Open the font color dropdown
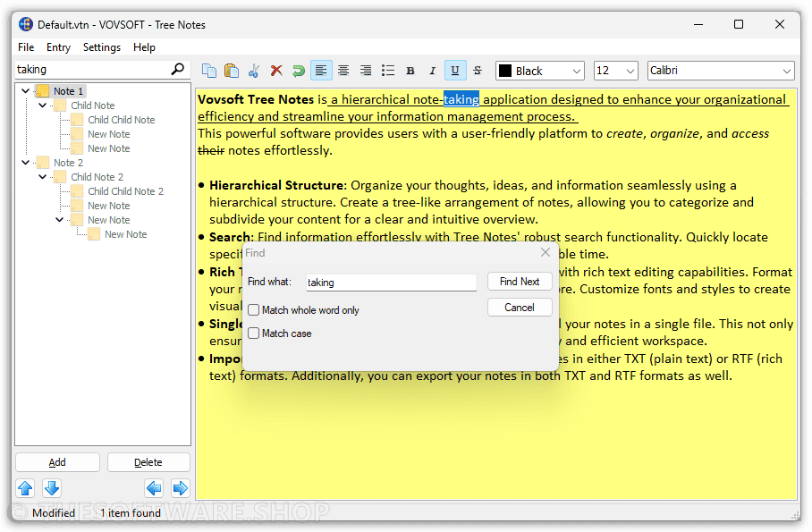This screenshot has width=812, height=532. [x=577, y=71]
